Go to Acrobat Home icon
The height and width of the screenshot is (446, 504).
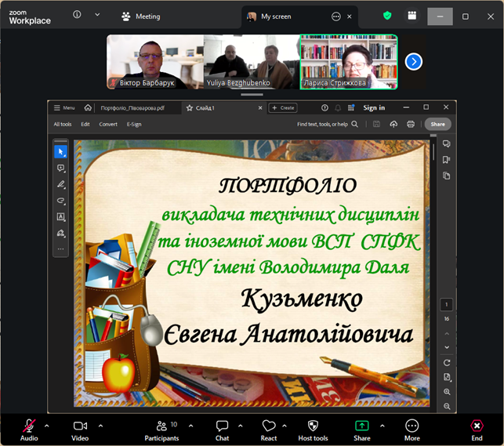pos(88,107)
